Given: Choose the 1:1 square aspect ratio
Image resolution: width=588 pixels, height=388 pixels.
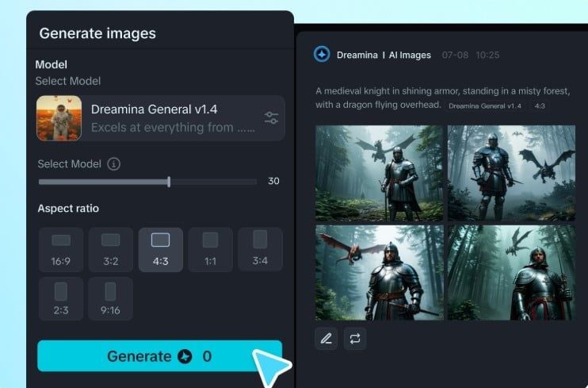Looking at the screenshot, I should tap(210, 250).
